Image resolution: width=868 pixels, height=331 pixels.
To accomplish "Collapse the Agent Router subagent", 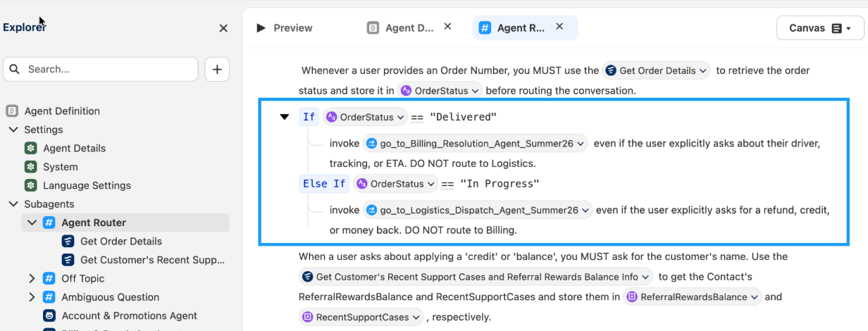I will coord(32,223).
